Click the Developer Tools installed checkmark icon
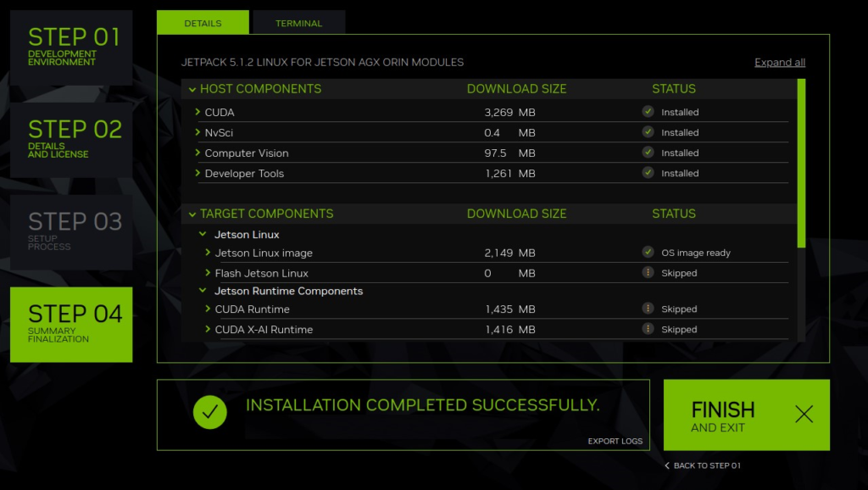This screenshot has height=490, width=868. (x=648, y=173)
